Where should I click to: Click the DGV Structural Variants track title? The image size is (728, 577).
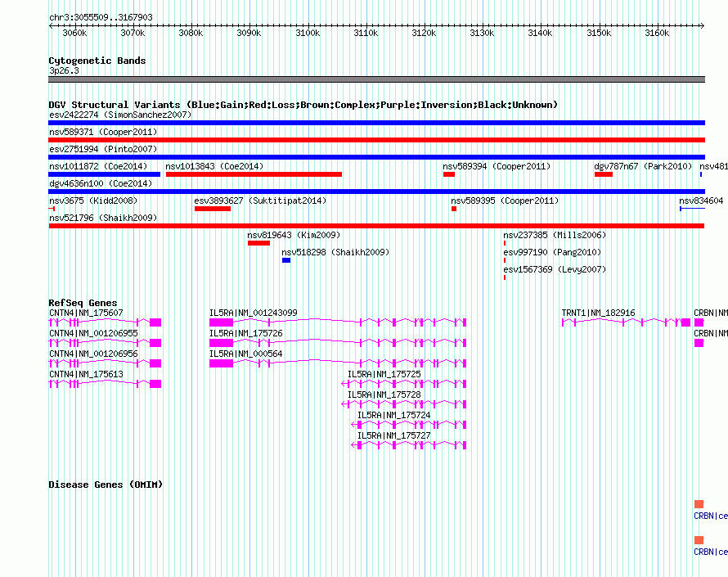[303, 105]
